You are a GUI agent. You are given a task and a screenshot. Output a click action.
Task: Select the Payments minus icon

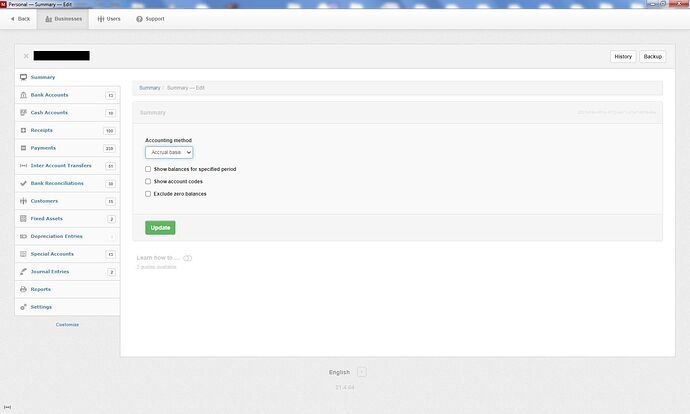click(23, 148)
